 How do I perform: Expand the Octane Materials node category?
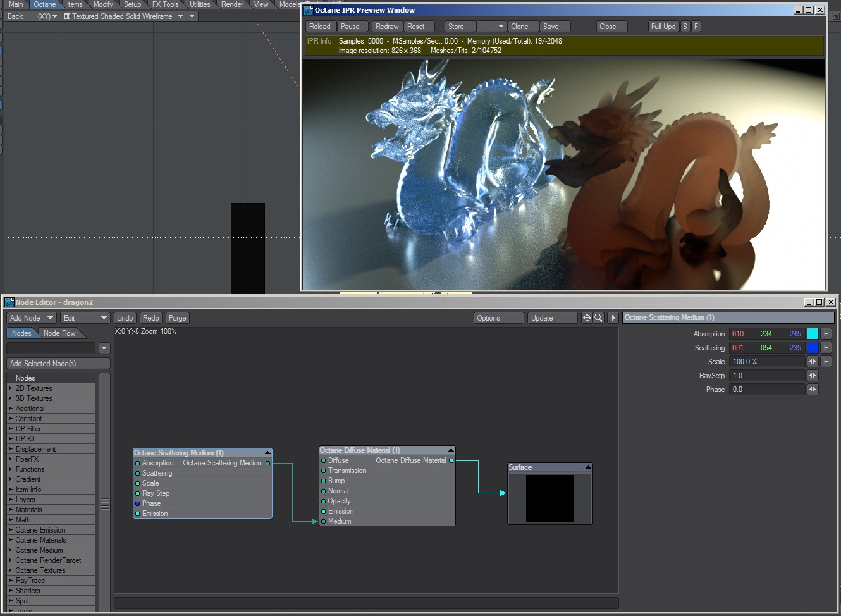tap(11, 540)
